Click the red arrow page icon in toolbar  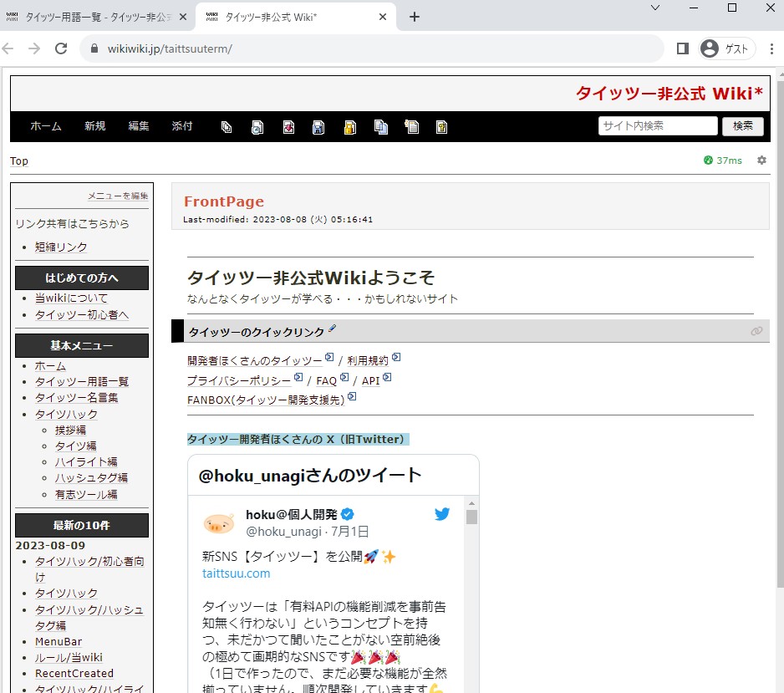tap(288, 127)
